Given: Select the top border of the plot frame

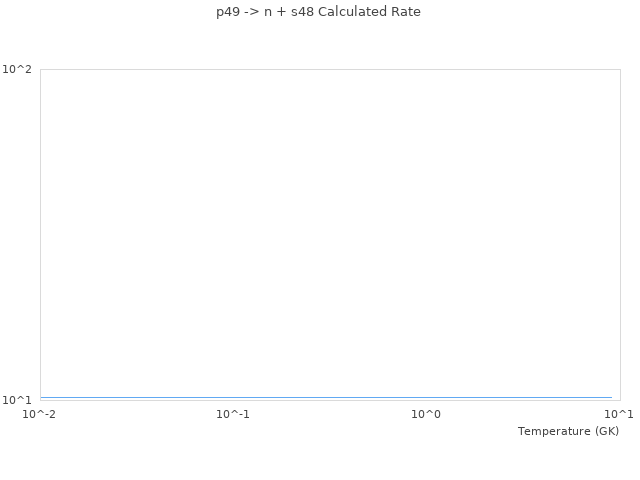Looking at the screenshot, I should coord(330,69).
